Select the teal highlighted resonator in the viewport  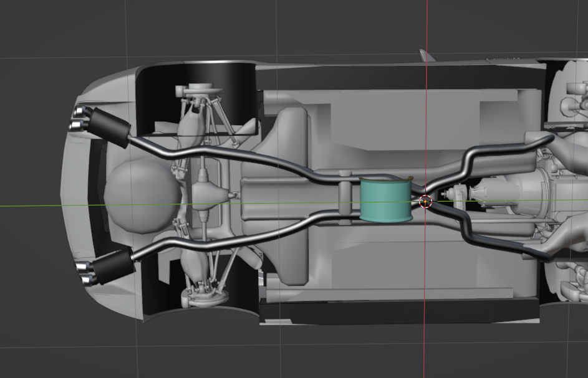(x=385, y=200)
